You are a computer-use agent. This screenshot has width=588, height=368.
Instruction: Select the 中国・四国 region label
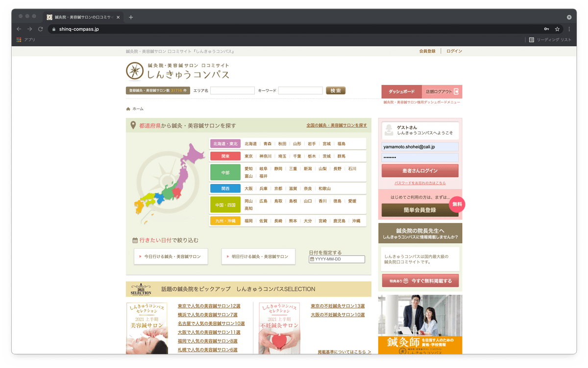225,205
